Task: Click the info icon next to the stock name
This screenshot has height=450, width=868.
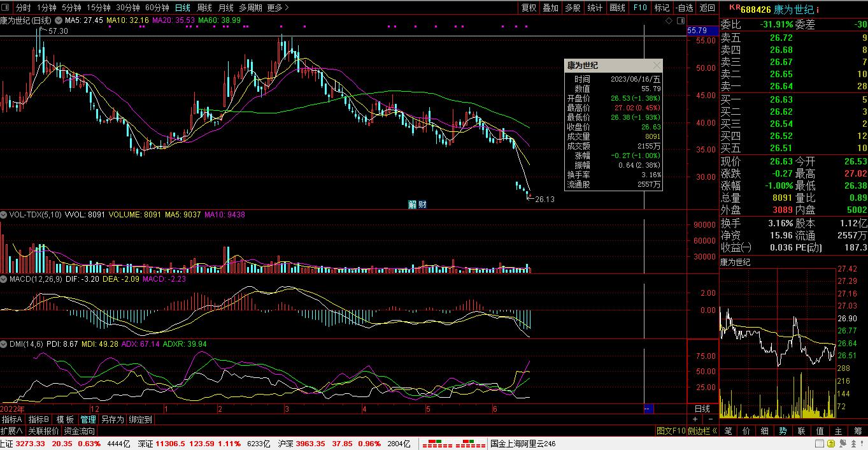Action: coord(818,10)
